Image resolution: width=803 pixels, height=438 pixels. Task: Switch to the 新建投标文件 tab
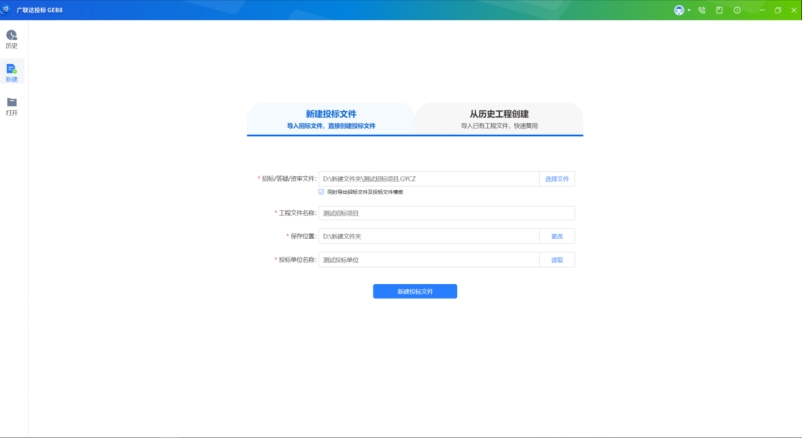pyautogui.click(x=331, y=119)
